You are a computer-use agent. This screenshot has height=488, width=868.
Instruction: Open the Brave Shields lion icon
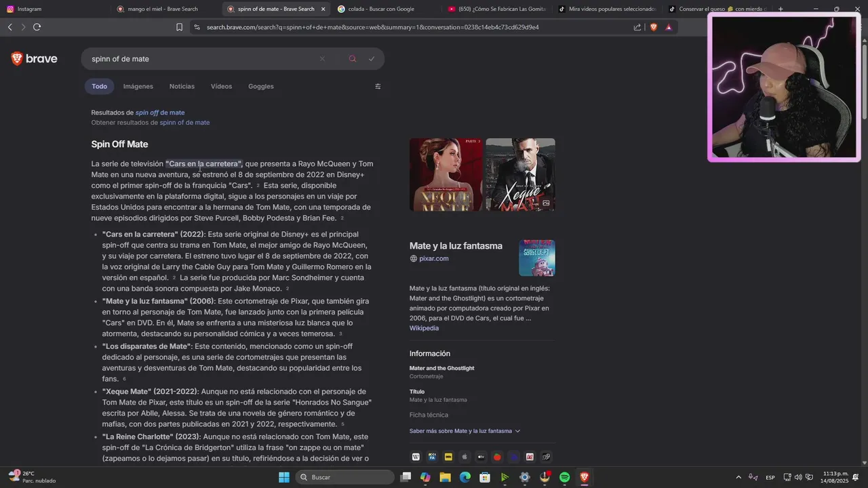(x=654, y=27)
